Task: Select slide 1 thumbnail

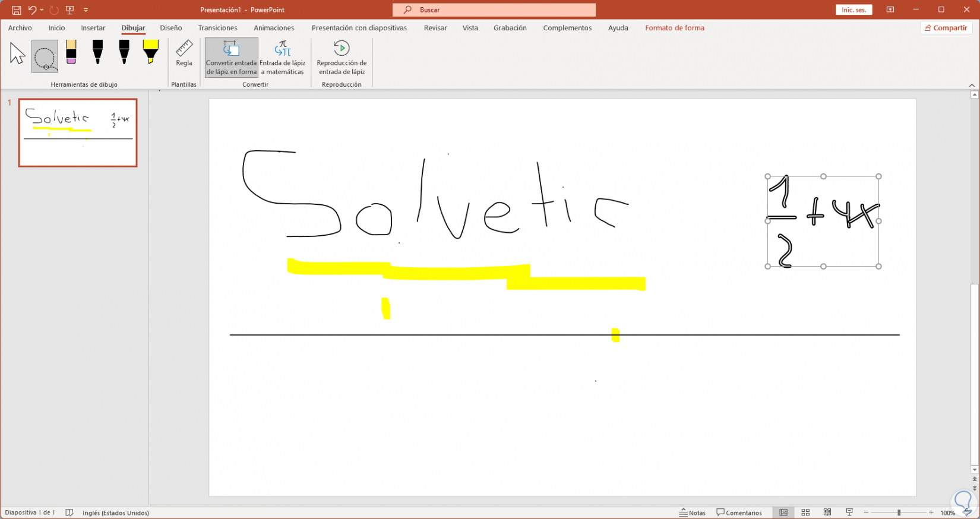Action: pyautogui.click(x=78, y=132)
